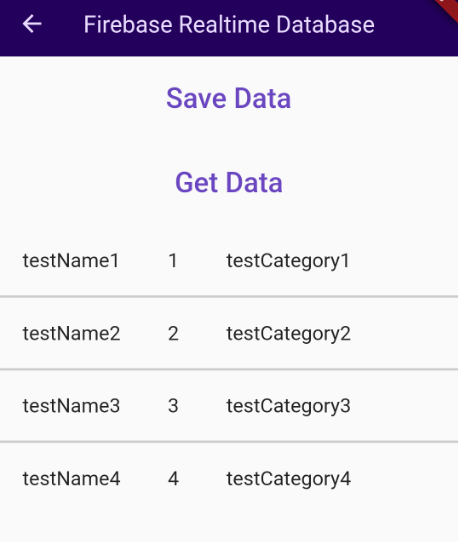The width and height of the screenshot is (458, 542).
Task: Click number 4 in fourth row
Action: (173, 479)
